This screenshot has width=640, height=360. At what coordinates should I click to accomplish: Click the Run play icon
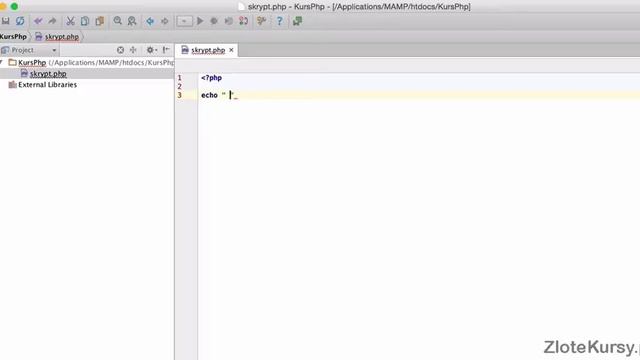(200, 21)
